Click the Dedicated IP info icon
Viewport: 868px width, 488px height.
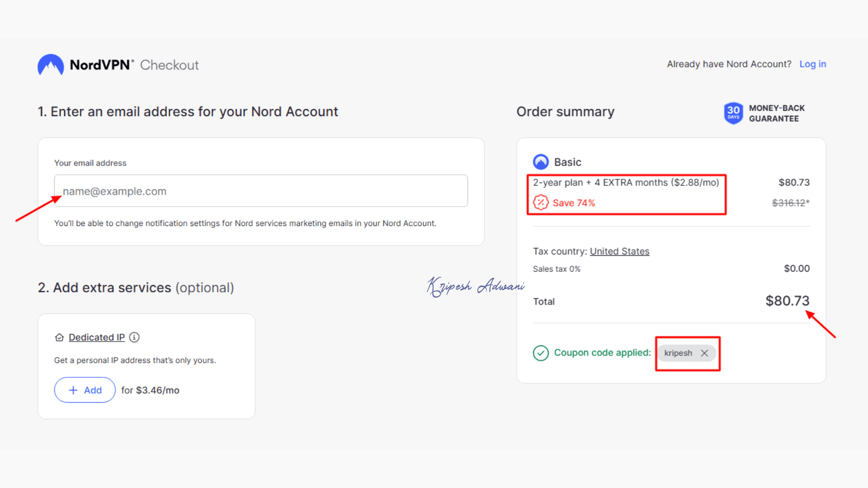[x=134, y=337]
